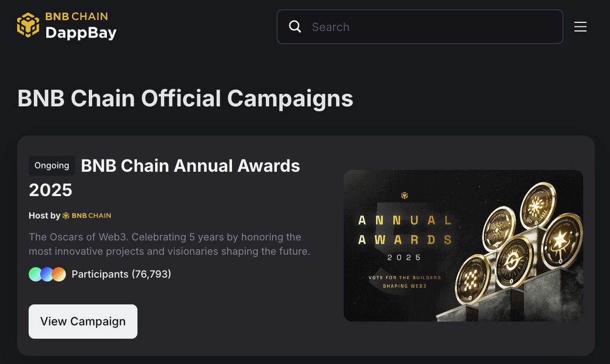Click the blue participant avatar
Screen dimensions: 610x364
coord(47,275)
